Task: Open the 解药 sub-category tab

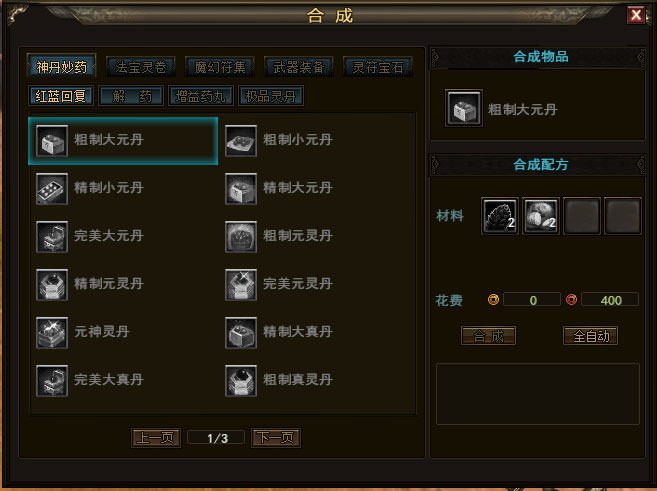Action: point(131,96)
